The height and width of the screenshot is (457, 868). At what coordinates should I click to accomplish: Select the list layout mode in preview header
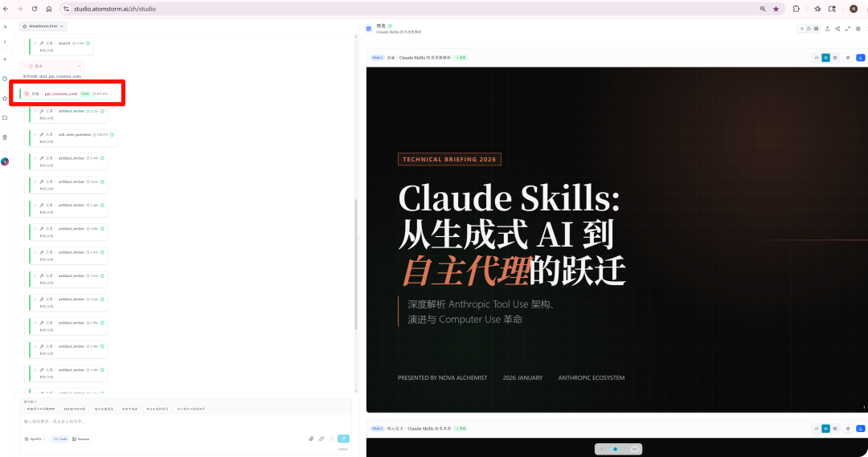click(x=801, y=29)
